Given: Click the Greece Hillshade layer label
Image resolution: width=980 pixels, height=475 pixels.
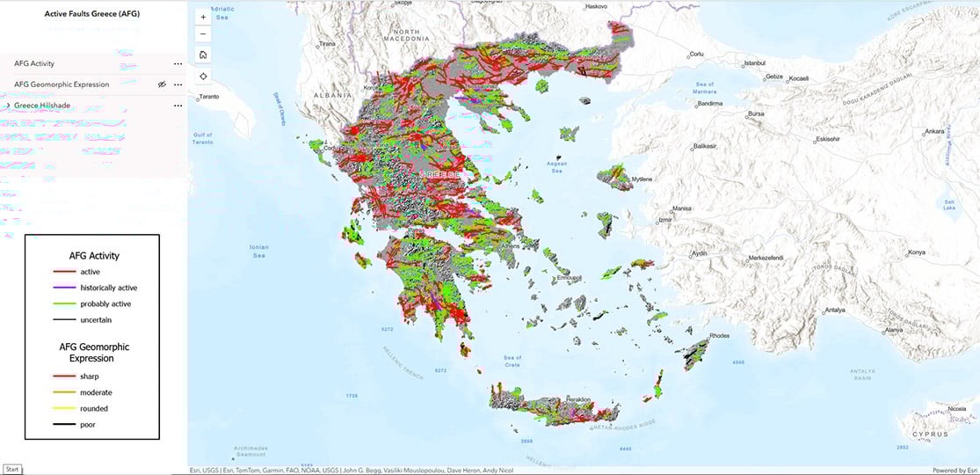Looking at the screenshot, I should coord(42,106).
